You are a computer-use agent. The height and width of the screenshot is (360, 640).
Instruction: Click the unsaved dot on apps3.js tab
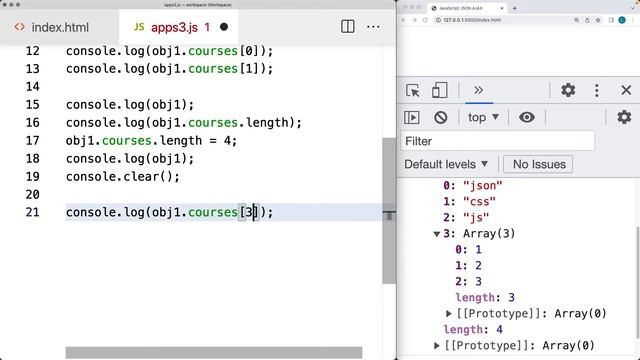click(224, 27)
